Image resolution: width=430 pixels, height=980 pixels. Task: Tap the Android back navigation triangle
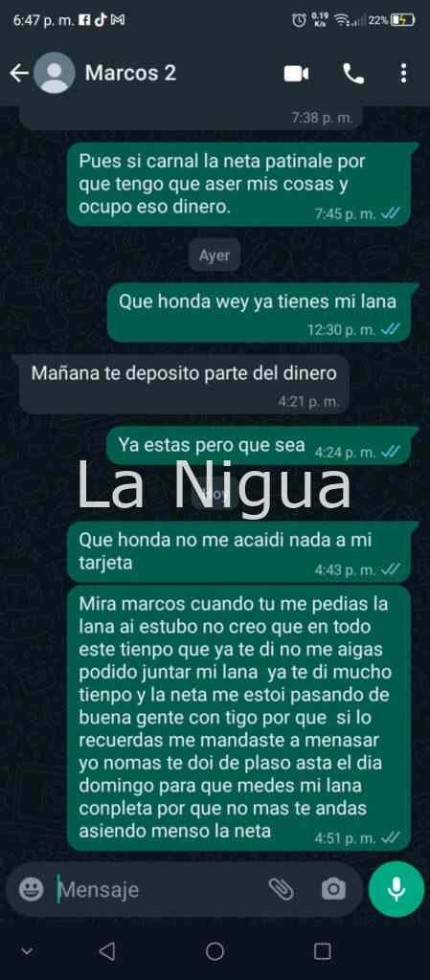(107, 951)
